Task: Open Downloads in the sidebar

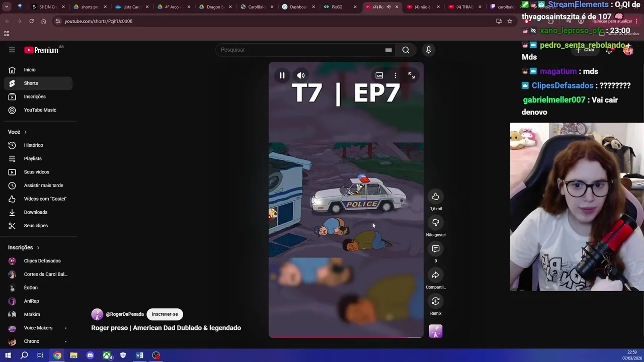Action: pos(38,212)
